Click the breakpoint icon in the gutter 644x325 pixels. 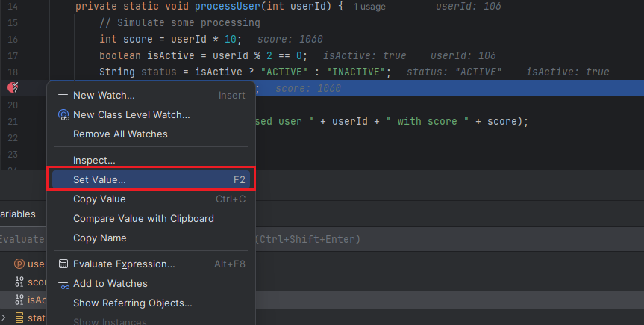pos(13,87)
